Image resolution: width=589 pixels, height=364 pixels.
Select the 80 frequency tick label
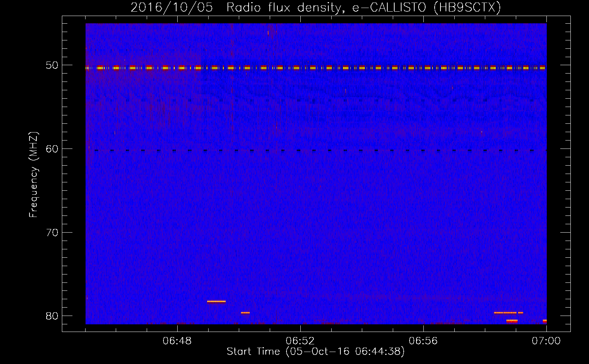tap(52, 316)
